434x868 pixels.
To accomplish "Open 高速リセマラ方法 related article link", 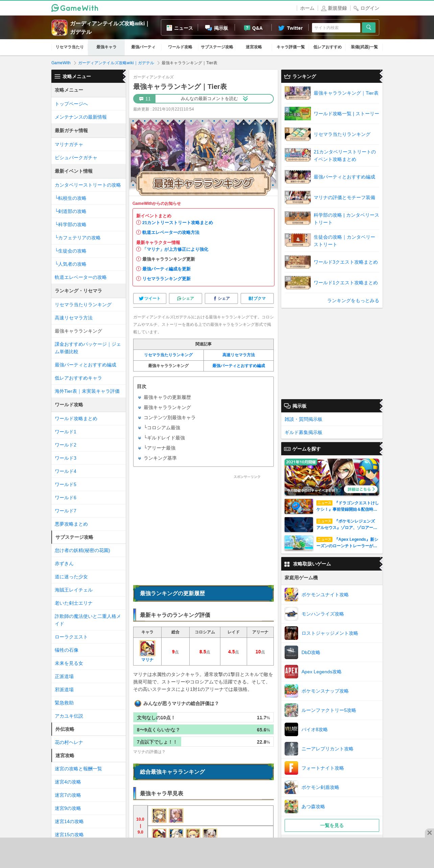I will coord(239,355).
